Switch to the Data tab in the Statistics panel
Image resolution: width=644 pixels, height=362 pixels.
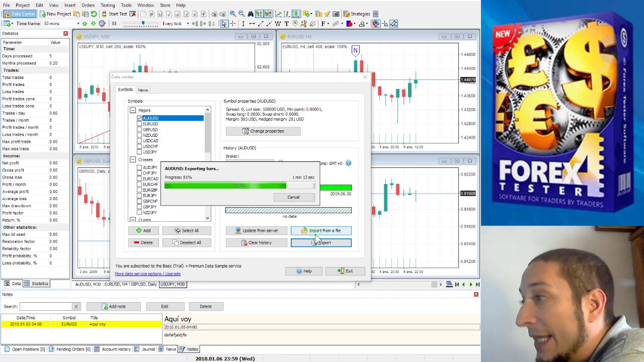pyautogui.click(x=13, y=284)
